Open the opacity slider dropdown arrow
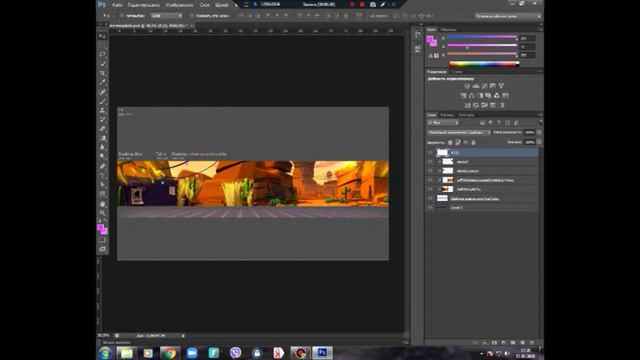 click(x=539, y=132)
